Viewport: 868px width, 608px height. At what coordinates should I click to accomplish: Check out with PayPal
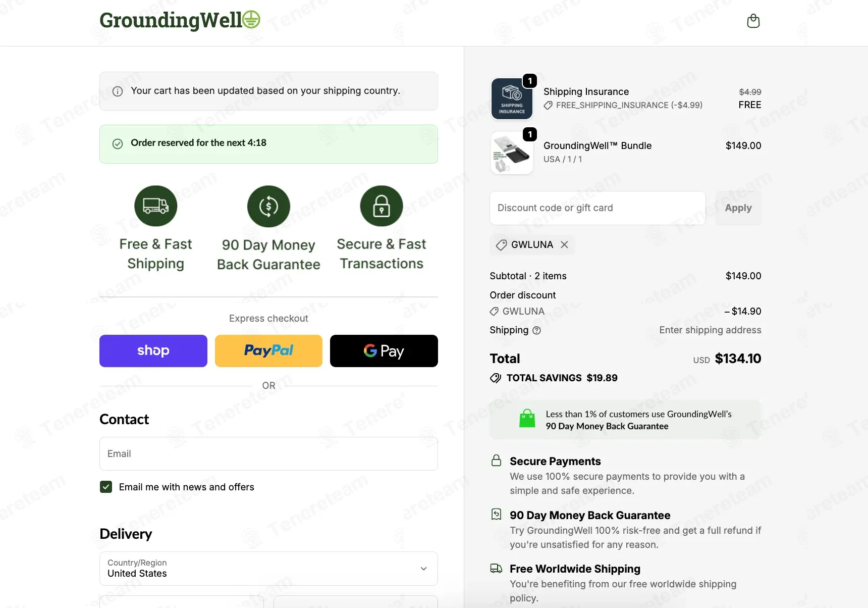pos(268,351)
